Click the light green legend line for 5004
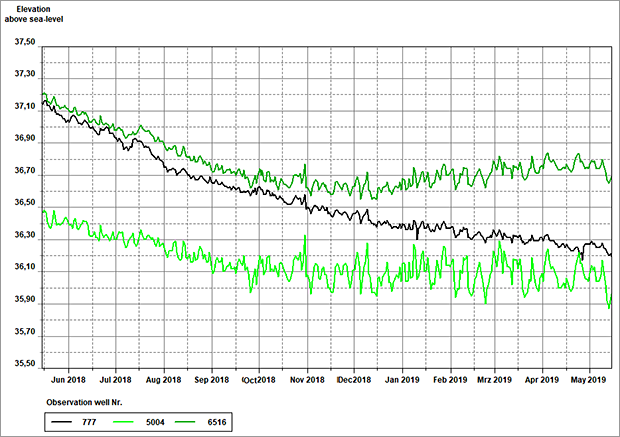 (123, 422)
